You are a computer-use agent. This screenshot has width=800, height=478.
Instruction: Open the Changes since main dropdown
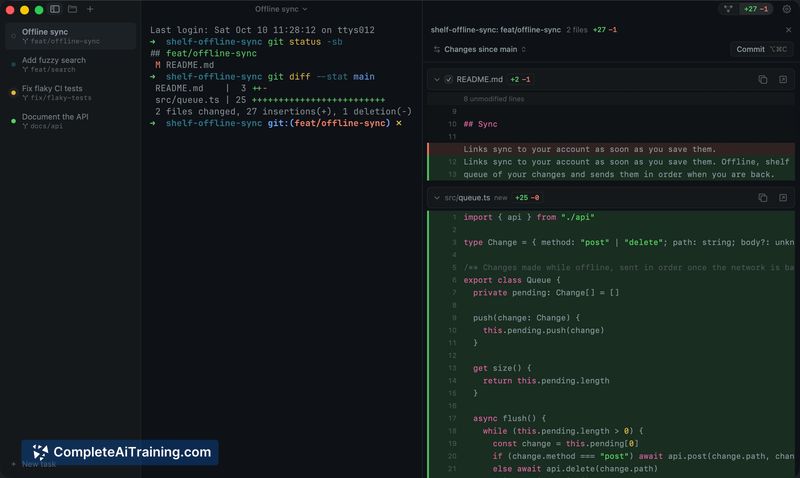(480, 49)
